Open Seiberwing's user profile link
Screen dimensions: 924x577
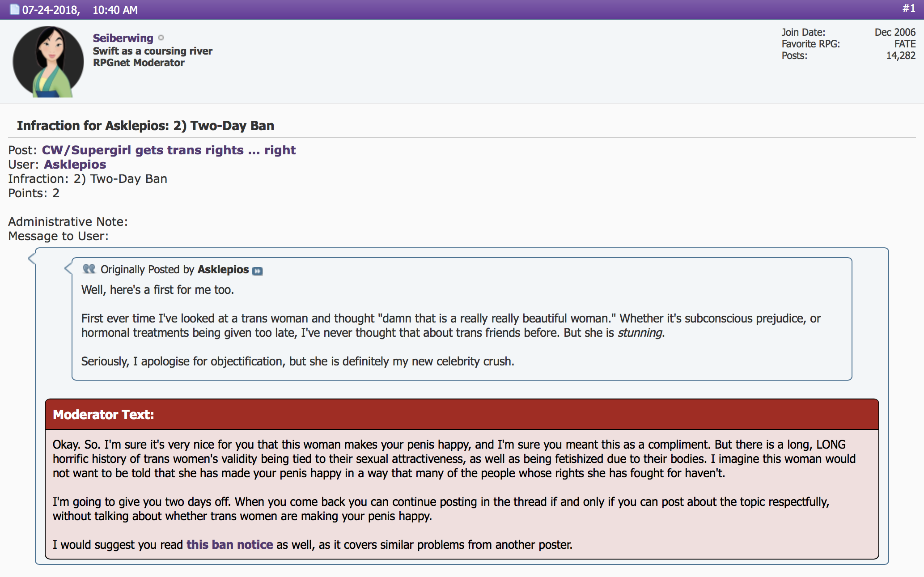(123, 38)
